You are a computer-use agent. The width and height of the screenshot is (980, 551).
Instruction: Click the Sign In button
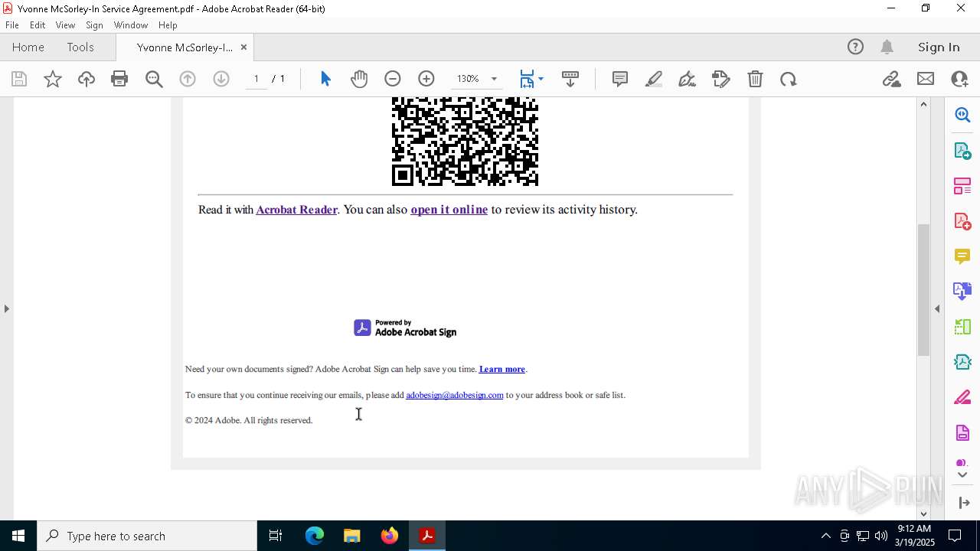(x=939, y=47)
